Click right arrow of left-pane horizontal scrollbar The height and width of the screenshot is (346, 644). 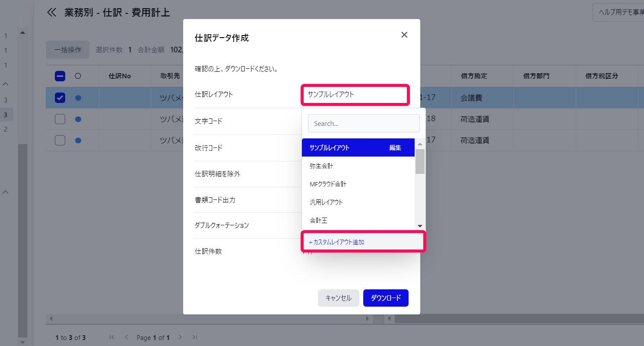(368, 319)
